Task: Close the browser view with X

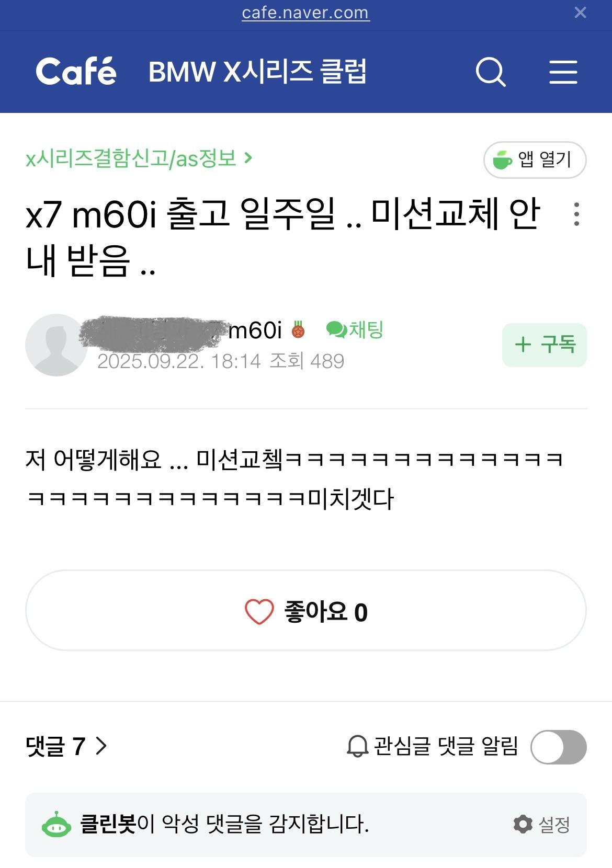Action: point(580,13)
